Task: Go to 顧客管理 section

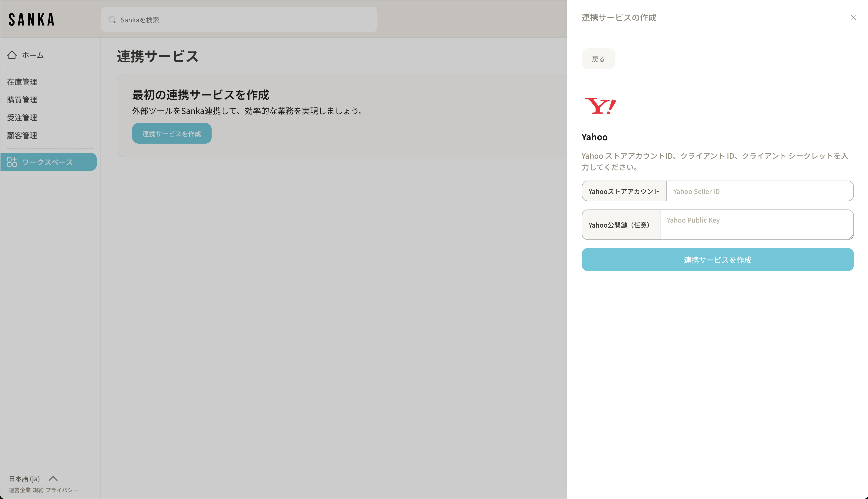Action: pyautogui.click(x=22, y=135)
